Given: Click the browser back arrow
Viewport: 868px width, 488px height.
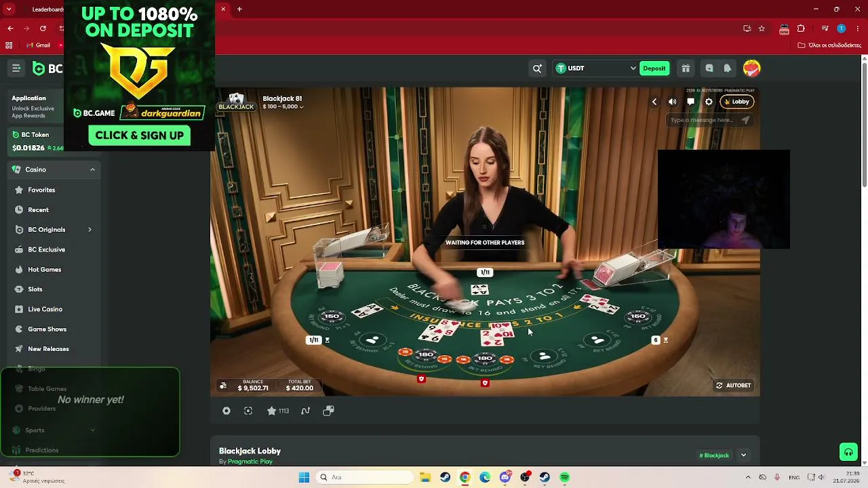Looking at the screenshot, I should pos(10,28).
